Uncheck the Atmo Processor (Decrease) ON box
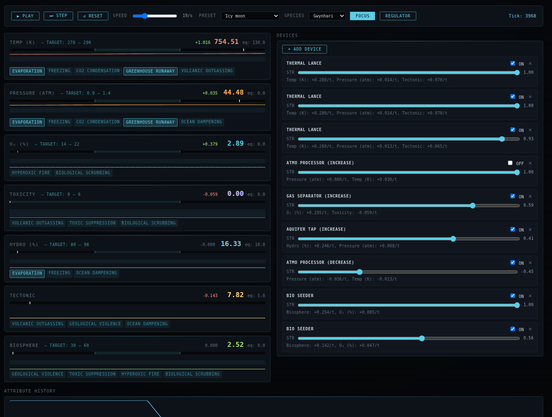552x417 pixels. [x=513, y=263]
